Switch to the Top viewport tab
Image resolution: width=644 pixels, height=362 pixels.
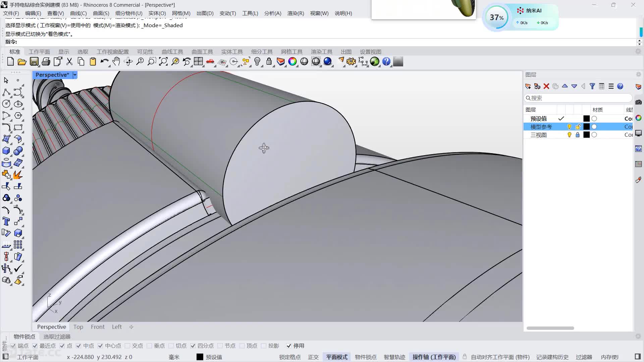click(78, 327)
